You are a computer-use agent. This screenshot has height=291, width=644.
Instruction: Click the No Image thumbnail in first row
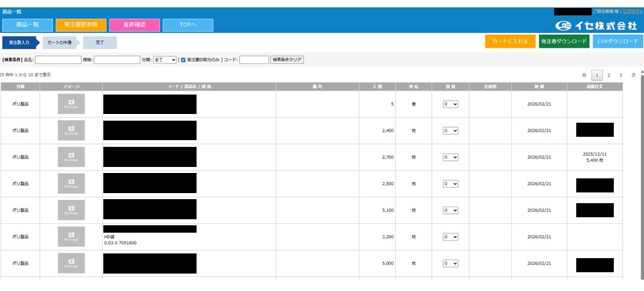tap(71, 104)
